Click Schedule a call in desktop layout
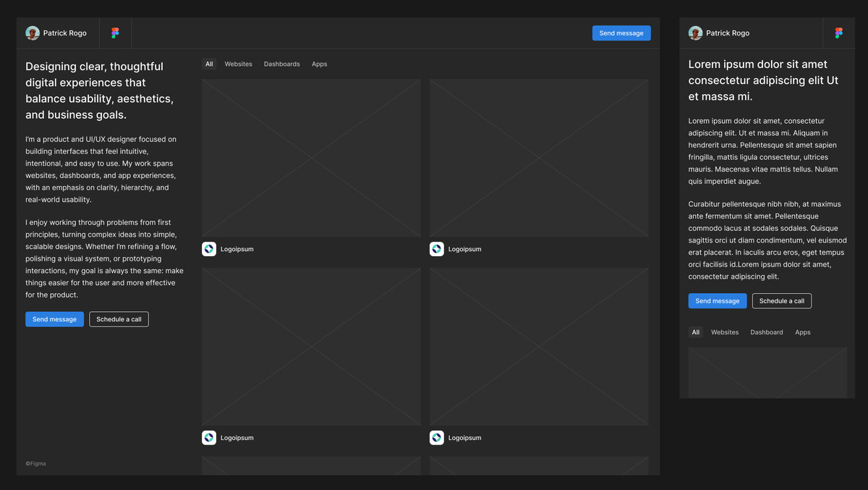Viewport: 868px width, 490px height. 119,319
